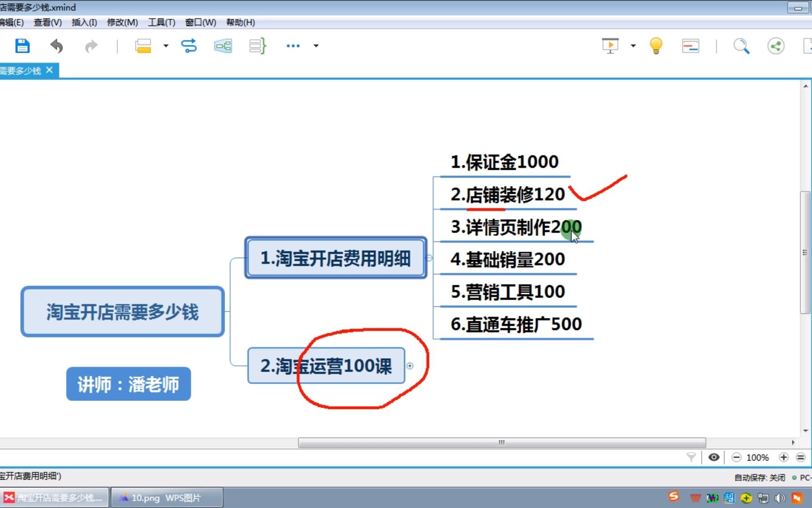Add a relationship between topics
The height and width of the screenshot is (508, 812).
189,46
